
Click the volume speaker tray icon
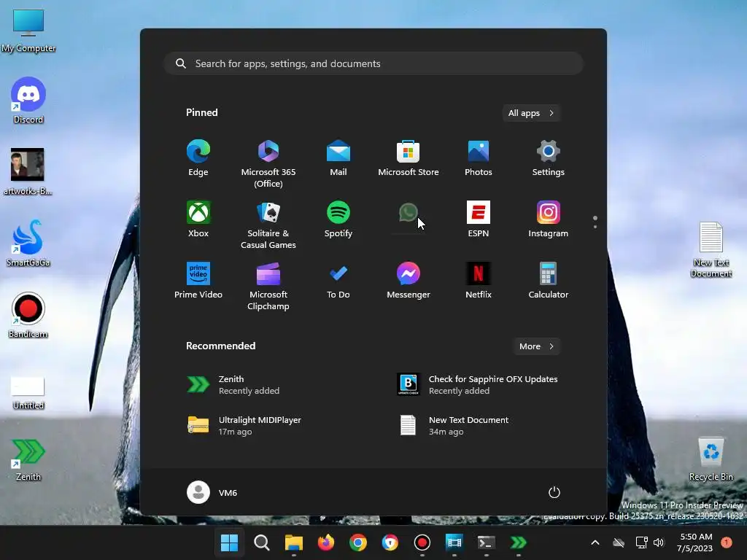659,542
